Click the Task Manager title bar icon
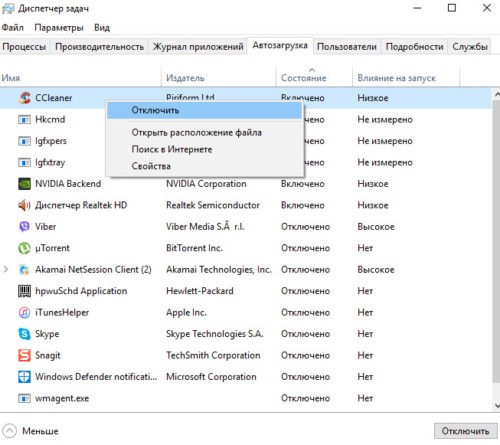The image size is (500, 445). [x=8, y=9]
